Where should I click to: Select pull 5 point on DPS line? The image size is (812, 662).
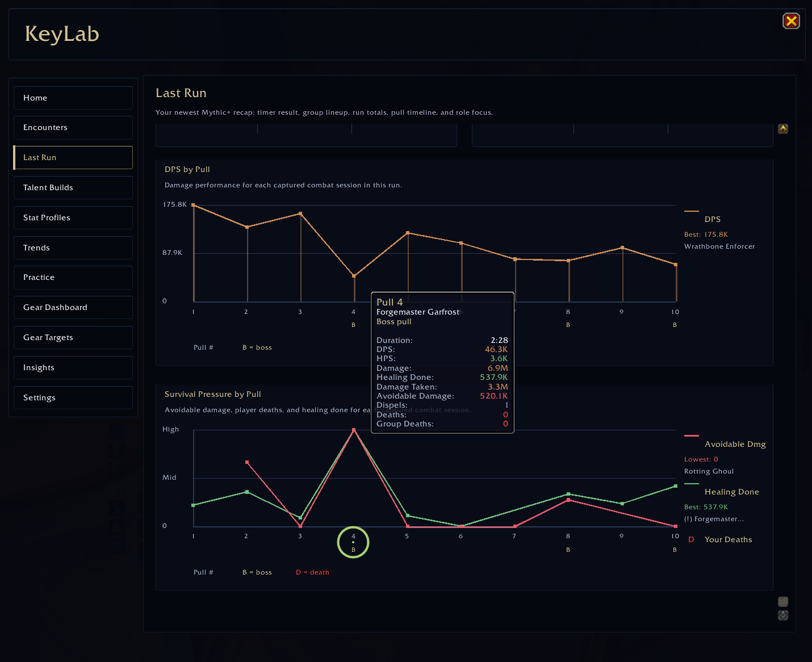pyautogui.click(x=408, y=233)
